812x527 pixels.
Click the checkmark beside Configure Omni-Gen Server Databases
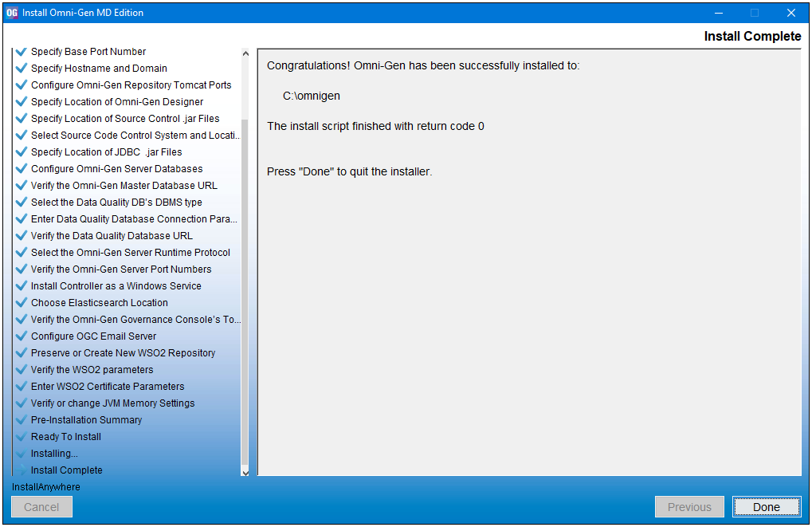(21, 168)
